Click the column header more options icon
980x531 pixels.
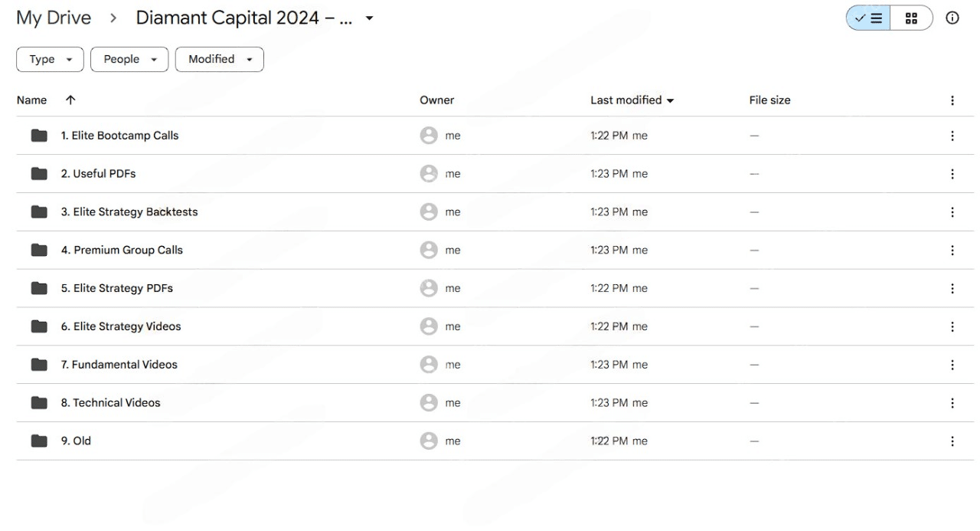[x=952, y=100]
